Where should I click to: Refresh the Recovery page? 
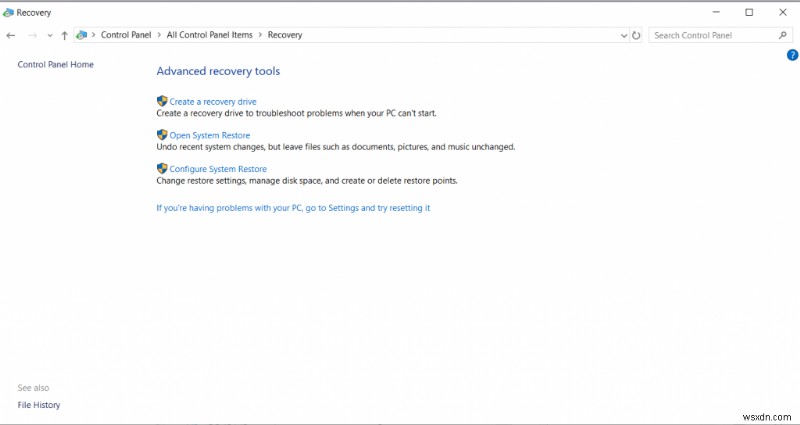coord(637,35)
